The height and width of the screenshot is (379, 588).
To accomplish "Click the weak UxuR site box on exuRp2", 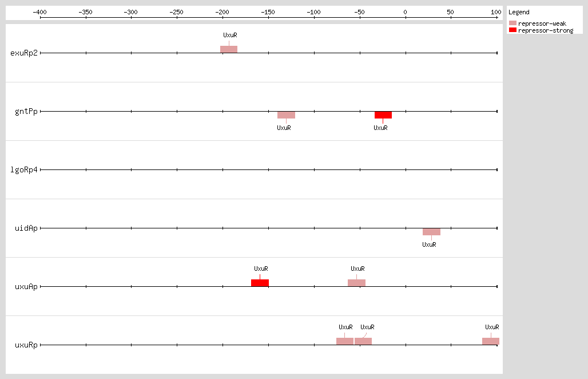I will coord(229,49).
